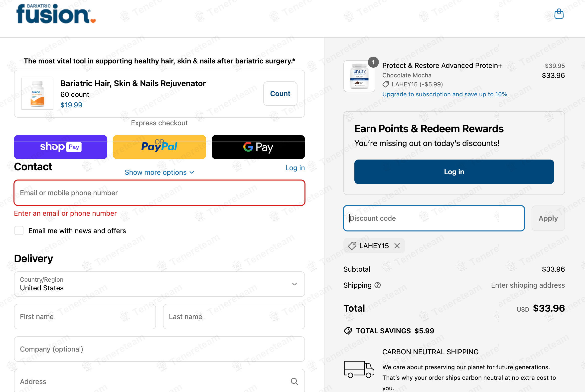Open the Country/Region dropdown

coord(159,284)
